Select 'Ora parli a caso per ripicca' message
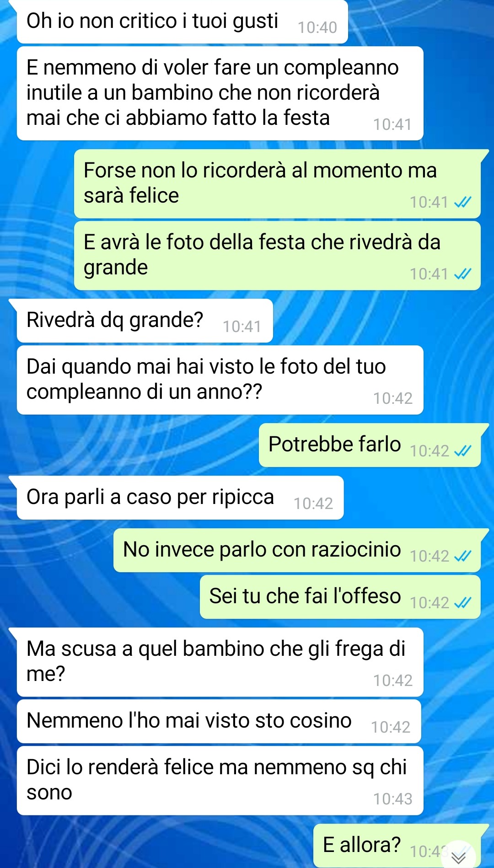Image resolution: width=494 pixels, height=868 pixels. [x=180, y=498]
